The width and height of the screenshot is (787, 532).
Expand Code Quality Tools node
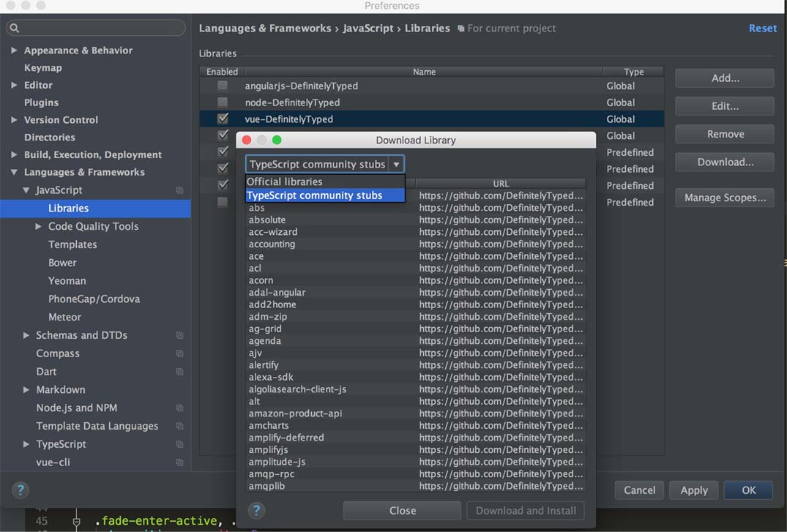38,226
